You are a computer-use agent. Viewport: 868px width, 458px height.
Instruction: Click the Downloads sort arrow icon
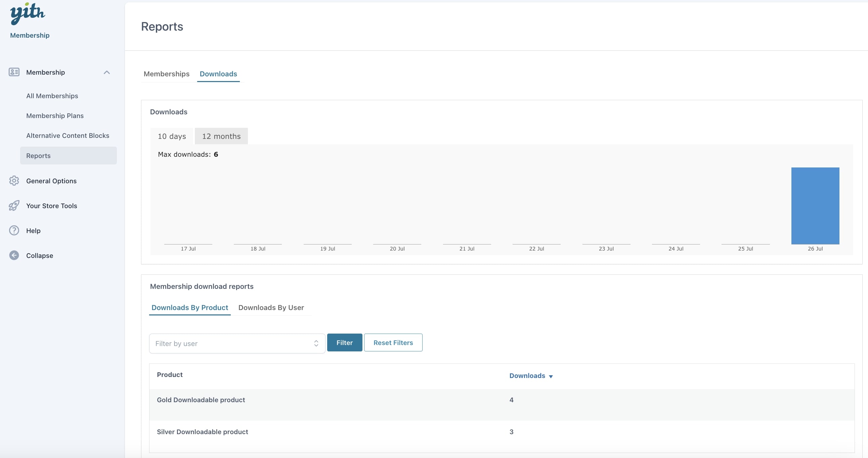tap(551, 376)
